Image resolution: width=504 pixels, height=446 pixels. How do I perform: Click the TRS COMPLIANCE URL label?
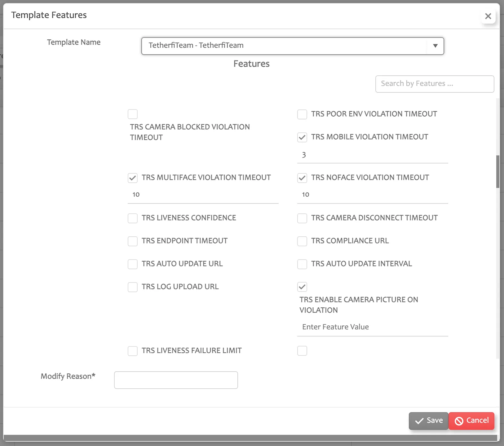tap(350, 241)
